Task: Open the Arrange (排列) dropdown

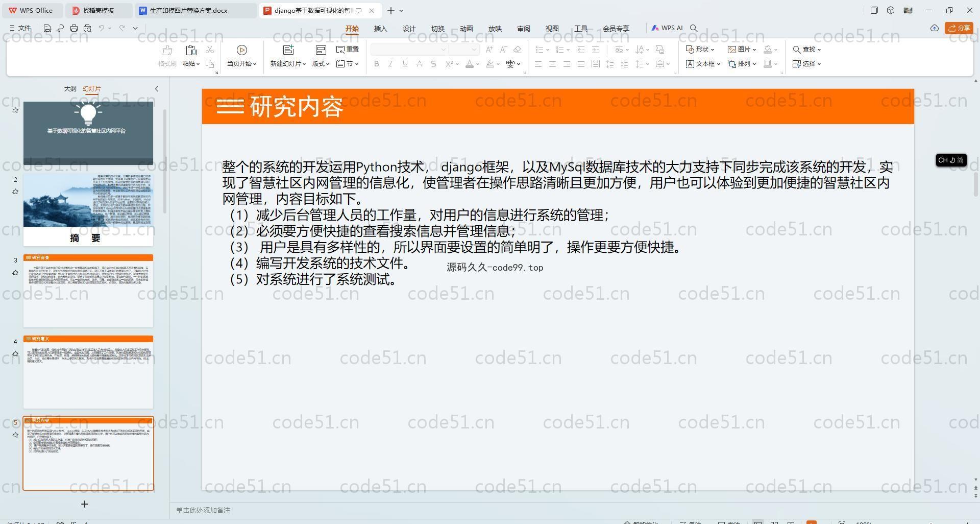Action: [x=742, y=64]
